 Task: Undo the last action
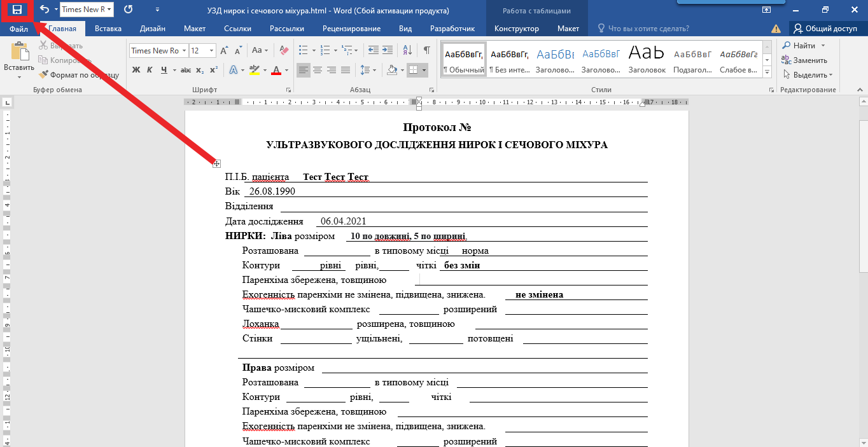click(x=44, y=10)
